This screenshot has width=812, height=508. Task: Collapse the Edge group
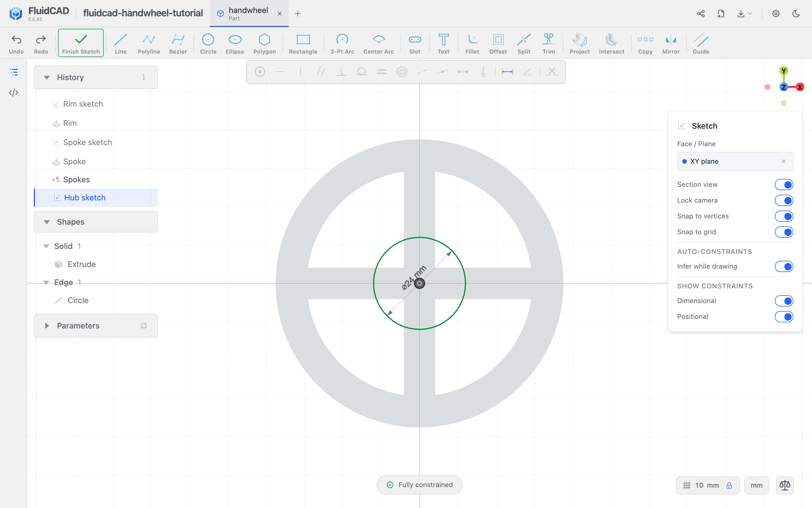coord(46,282)
